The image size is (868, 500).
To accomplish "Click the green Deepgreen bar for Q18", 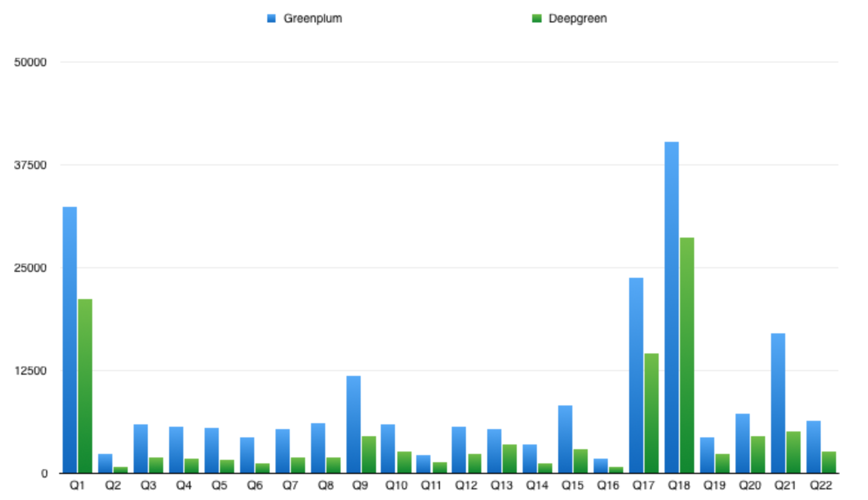I will [x=687, y=355].
